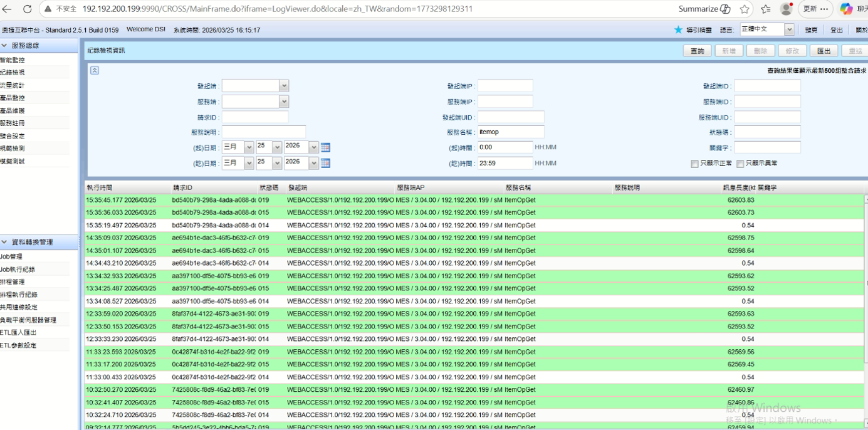Reload the page using the refresh icon
The width and height of the screenshot is (868, 430).
click(27, 9)
